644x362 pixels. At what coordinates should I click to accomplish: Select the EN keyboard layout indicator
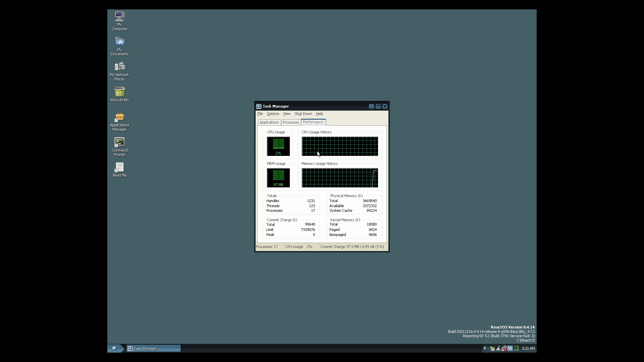point(510,348)
